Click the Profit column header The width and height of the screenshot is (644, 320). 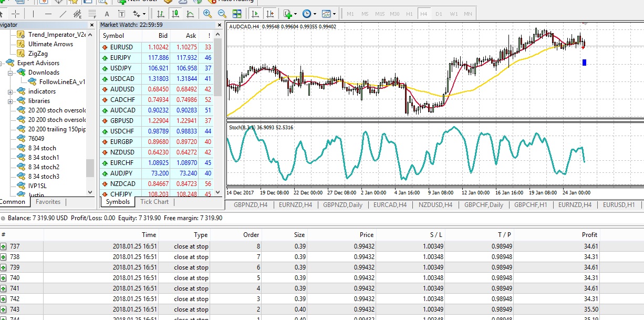589,235
